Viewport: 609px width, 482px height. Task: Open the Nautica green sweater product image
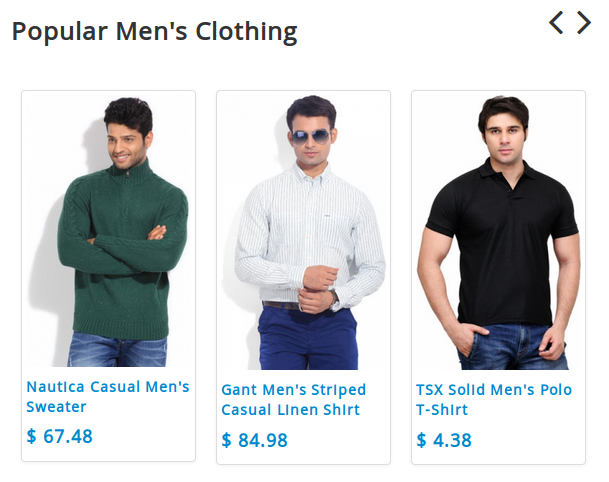click(x=109, y=231)
